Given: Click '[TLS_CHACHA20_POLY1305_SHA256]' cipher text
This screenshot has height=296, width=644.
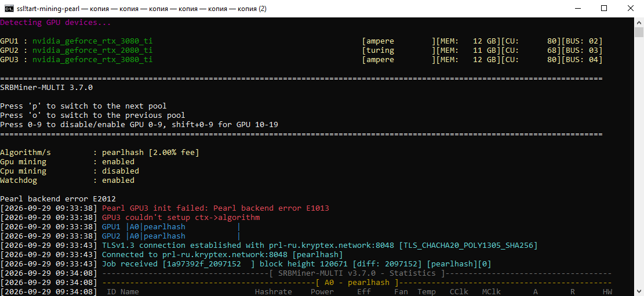Looking at the screenshot, I should (x=468, y=246).
